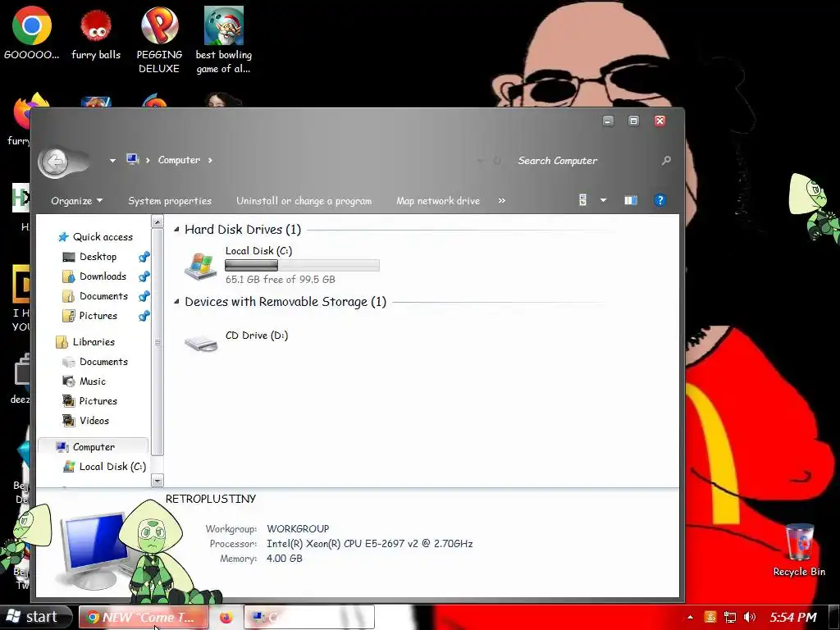
Task: Unpin Downloads via its pin icon
Action: 144,277
